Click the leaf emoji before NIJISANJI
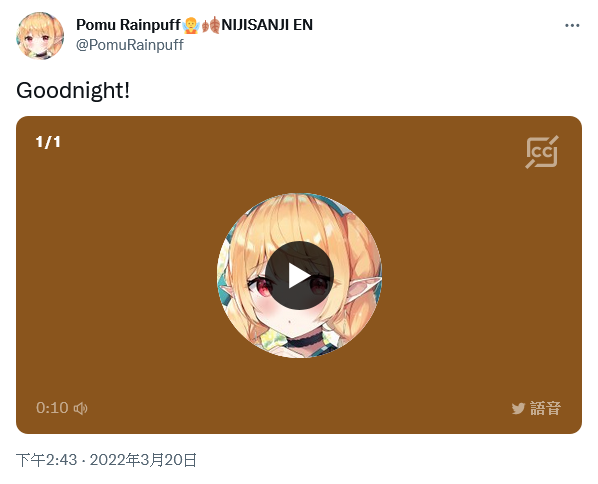 click(x=211, y=25)
